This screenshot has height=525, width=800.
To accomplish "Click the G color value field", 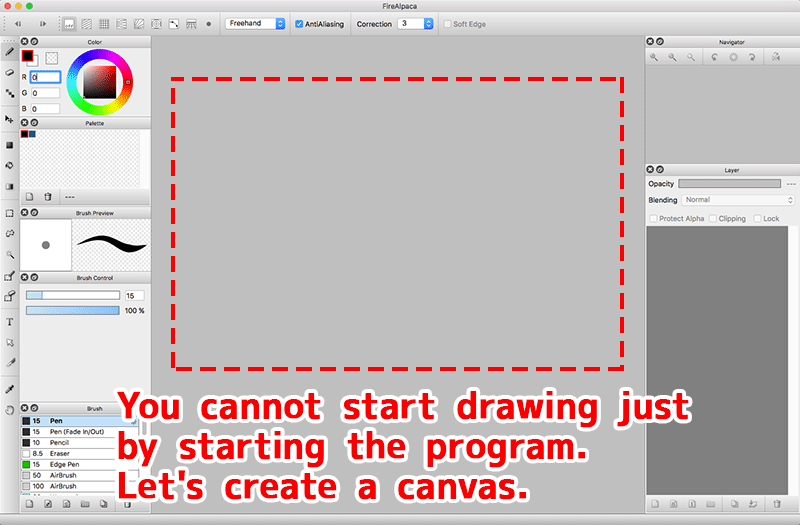I will (45, 93).
